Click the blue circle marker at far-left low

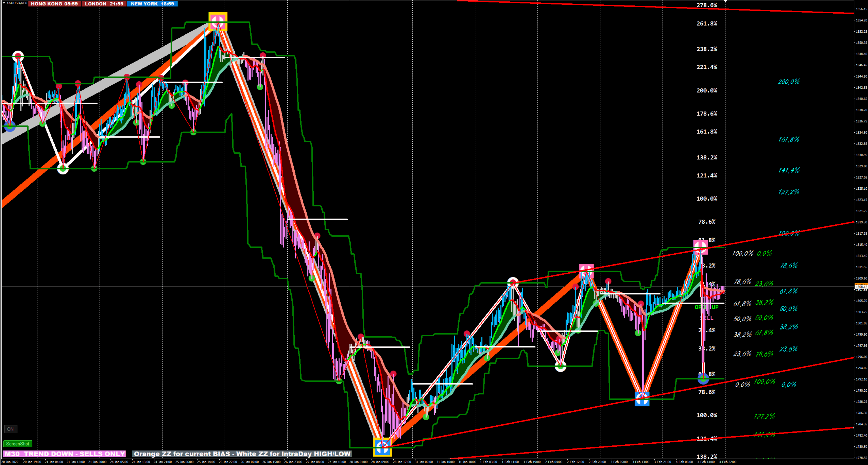tap(10, 126)
